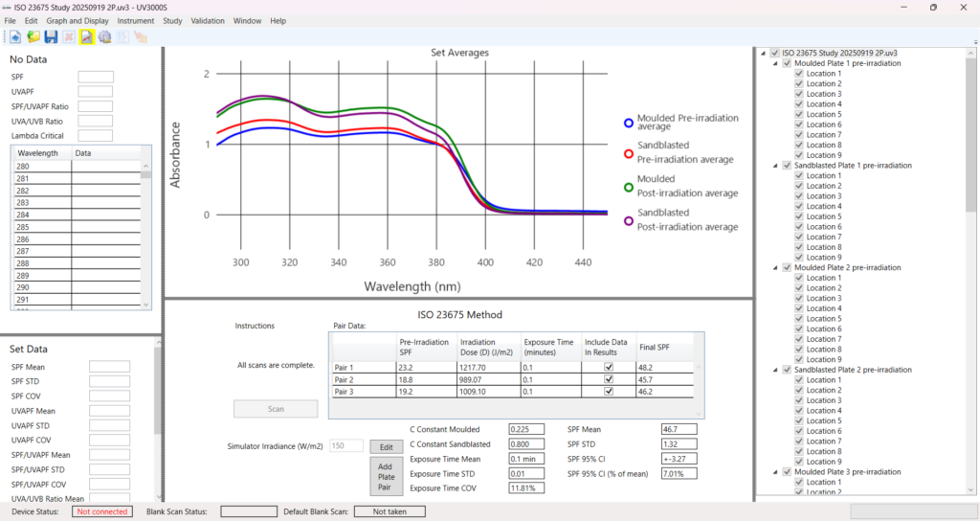The image size is (980, 521).
Task: Click the red X delete icon
Action: pyautogui.click(x=69, y=36)
